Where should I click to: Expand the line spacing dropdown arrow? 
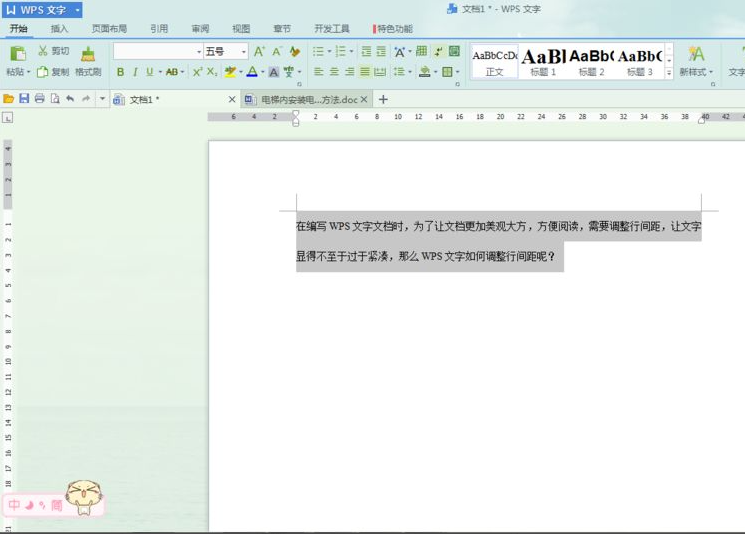click(x=410, y=72)
